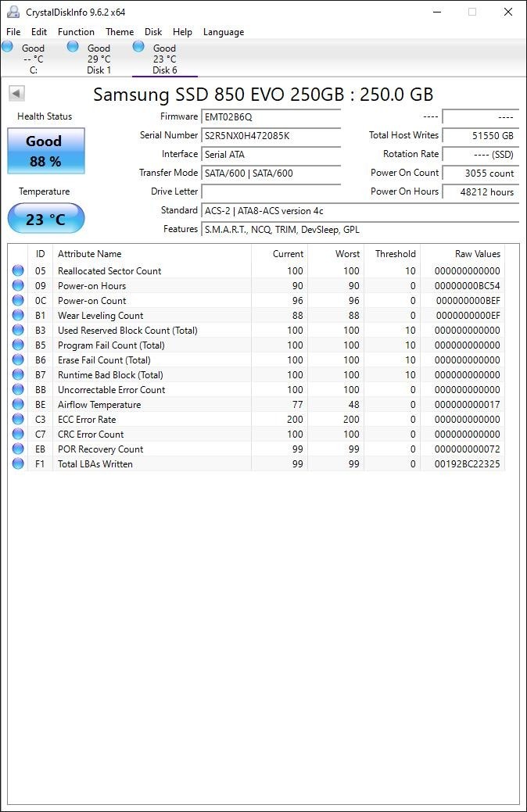The width and height of the screenshot is (527, 812).
Task: Open the Function menu
Action: (76, 31)
